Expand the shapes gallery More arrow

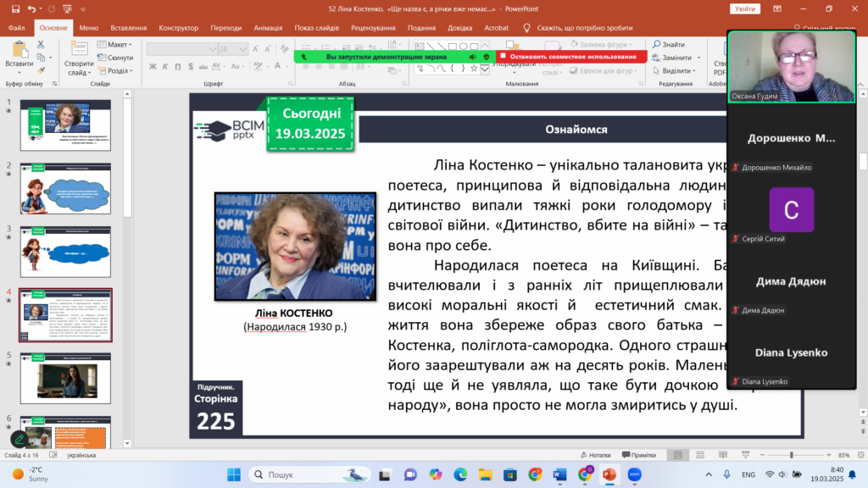[485, 69]
